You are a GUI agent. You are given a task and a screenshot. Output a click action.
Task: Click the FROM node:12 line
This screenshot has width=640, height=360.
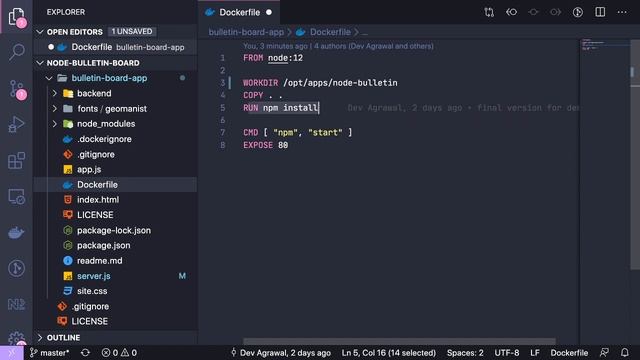(273, 58)
